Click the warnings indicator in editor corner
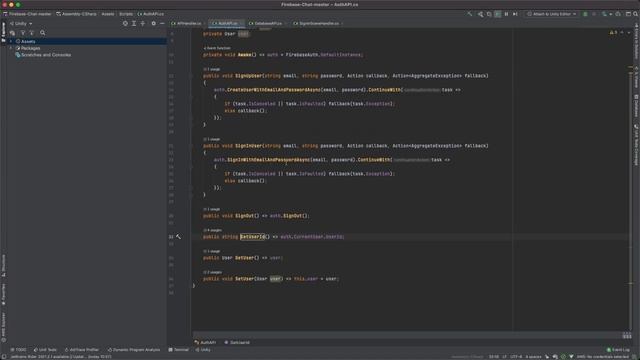Image resolution: width=640 pixels, height=360 pixels. click(x=613, y=32)
